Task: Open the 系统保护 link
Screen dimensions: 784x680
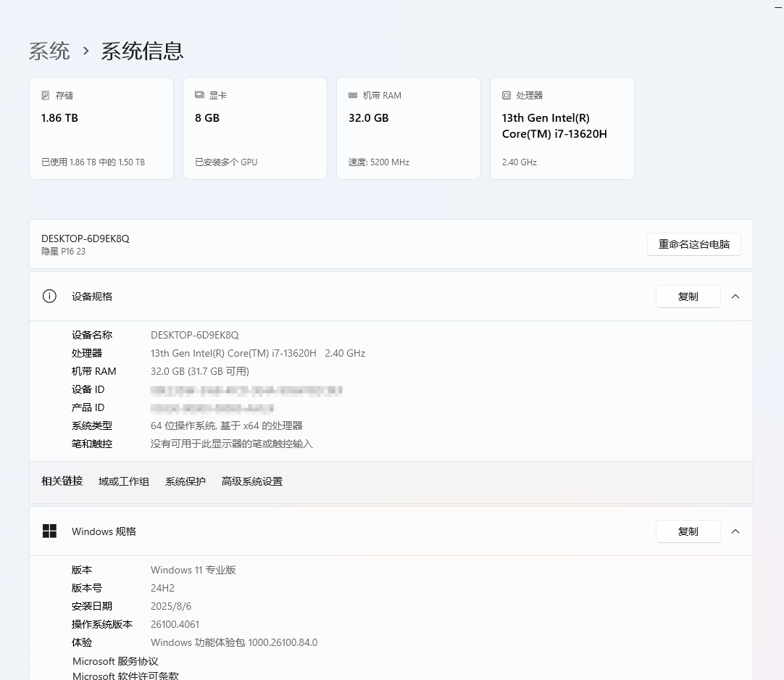Action: tap(185, 481)
